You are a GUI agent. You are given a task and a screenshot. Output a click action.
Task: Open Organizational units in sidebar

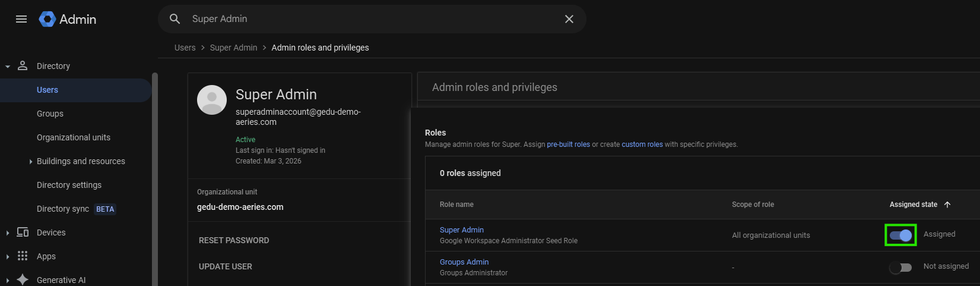tap(74, 137)
